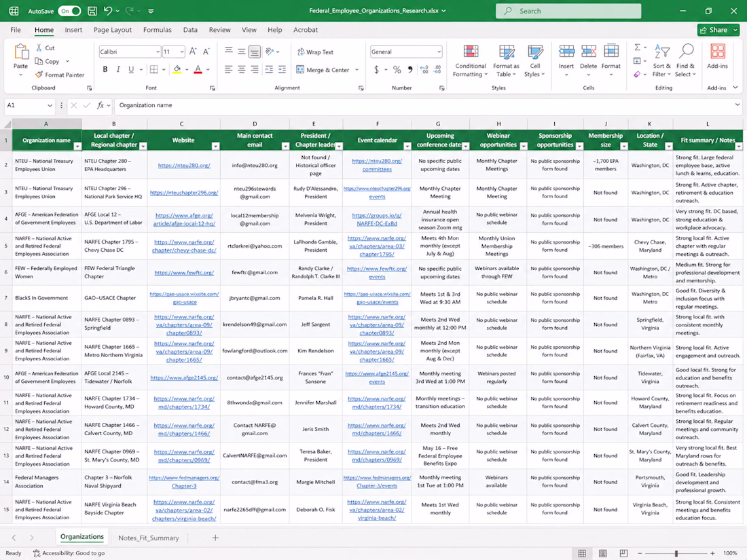Open filter dropdown for Website column
Screen dimensions: 747x560
pos(215,146)
